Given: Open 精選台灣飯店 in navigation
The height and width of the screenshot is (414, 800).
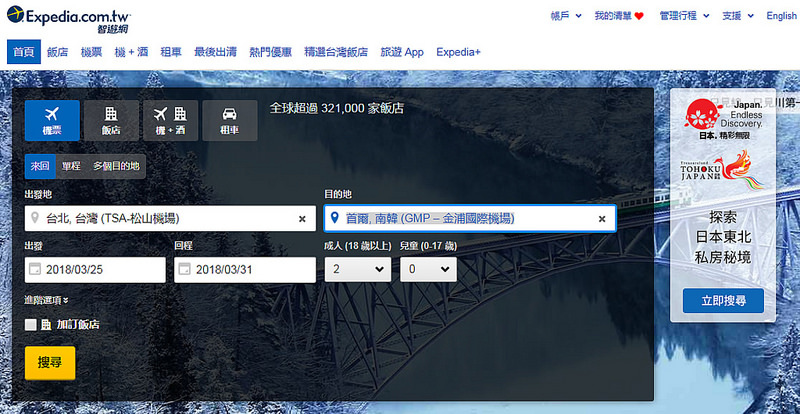Looking at the screenshot, I should coord(336,52).
